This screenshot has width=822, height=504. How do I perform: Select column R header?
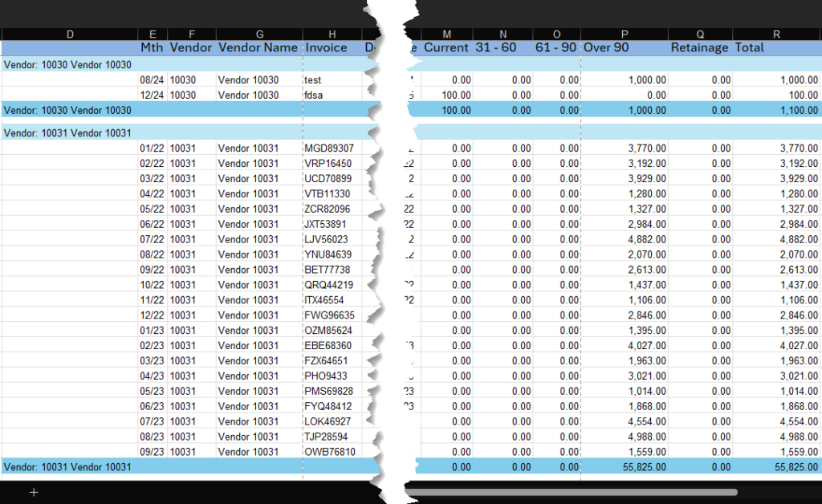[x=776, y=34]
